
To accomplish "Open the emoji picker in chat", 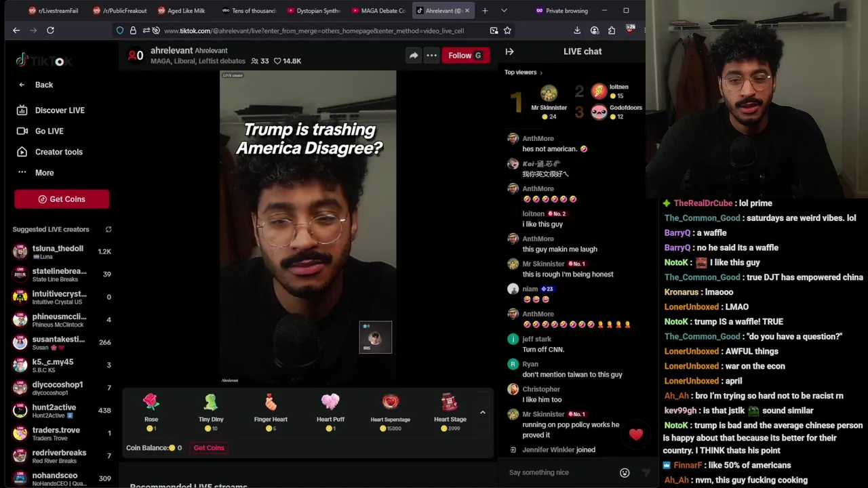I will 625,473.
